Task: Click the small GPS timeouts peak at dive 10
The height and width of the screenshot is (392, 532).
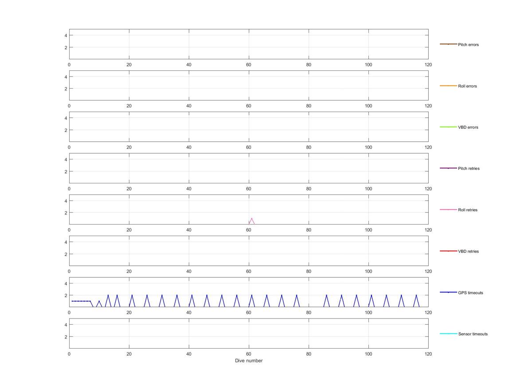Action: pyautogui.click(x=99, y=301)
